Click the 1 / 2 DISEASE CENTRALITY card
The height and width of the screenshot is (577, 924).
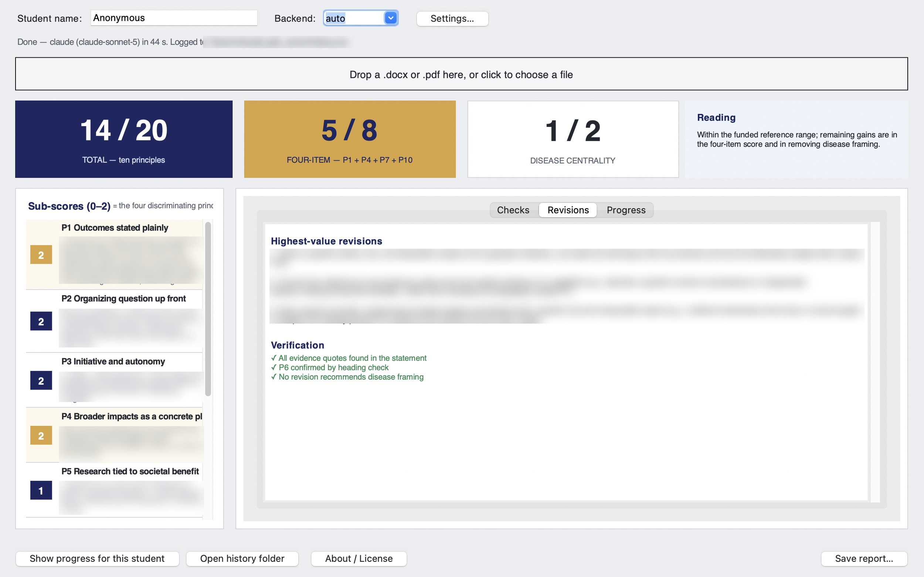(573, 139)
